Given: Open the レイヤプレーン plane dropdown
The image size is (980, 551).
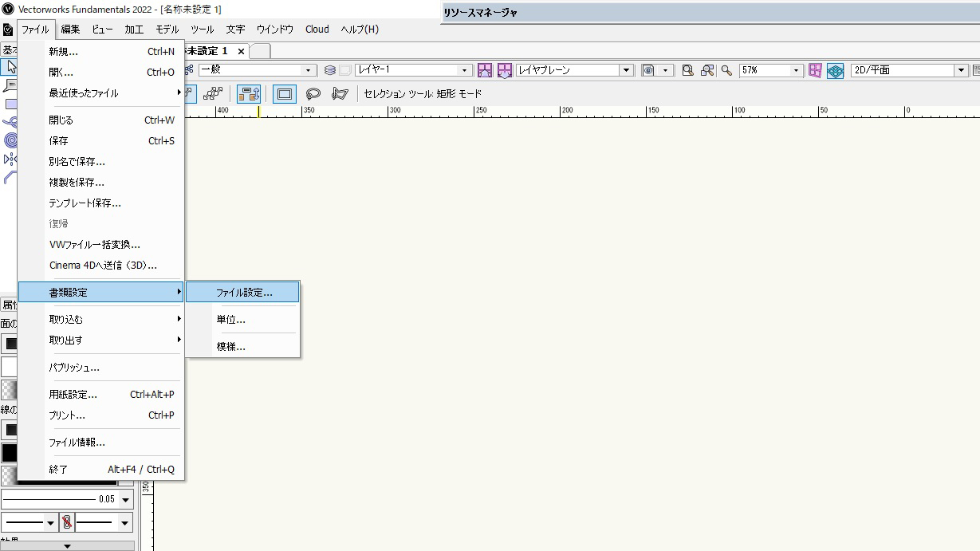Looking at the screenshot, I should (x=574, y=70).
